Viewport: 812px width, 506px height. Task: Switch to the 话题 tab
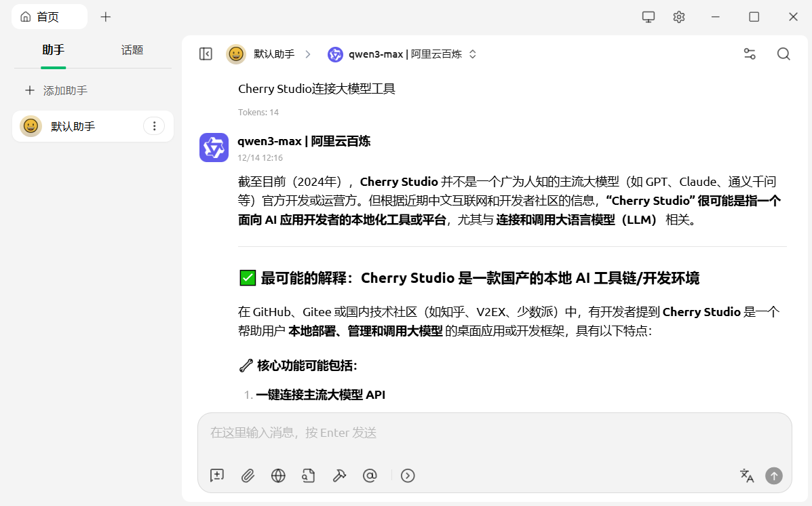(132, 50)
